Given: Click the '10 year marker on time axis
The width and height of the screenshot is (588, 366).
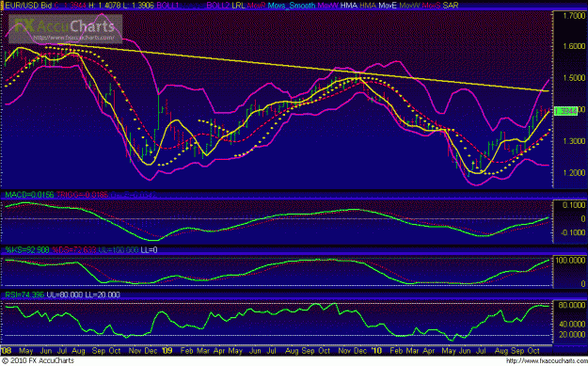Looking at the screenshot, I should 376,351.
